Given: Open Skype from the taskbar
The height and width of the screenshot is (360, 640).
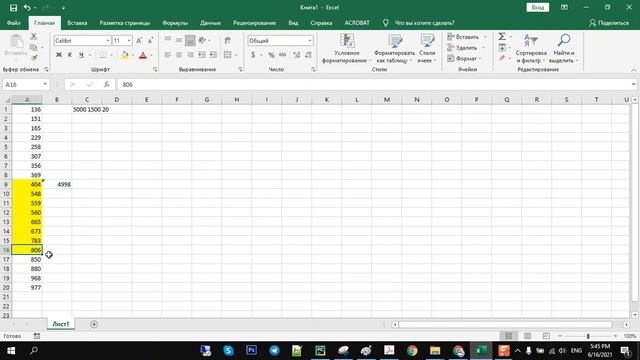Looking at the screenshot, I should (x=229, y=351).
